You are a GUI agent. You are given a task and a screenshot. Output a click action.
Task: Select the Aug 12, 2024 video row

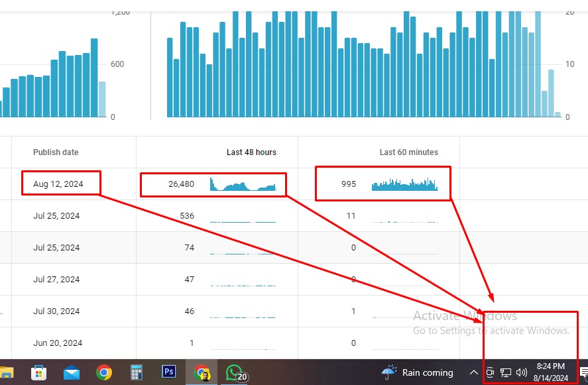[58, 184]
